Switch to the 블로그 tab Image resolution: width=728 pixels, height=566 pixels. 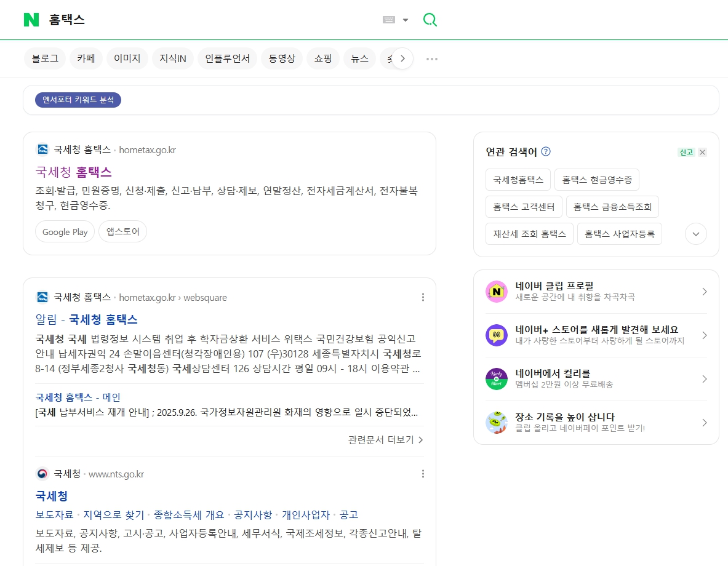coord(44,58)
